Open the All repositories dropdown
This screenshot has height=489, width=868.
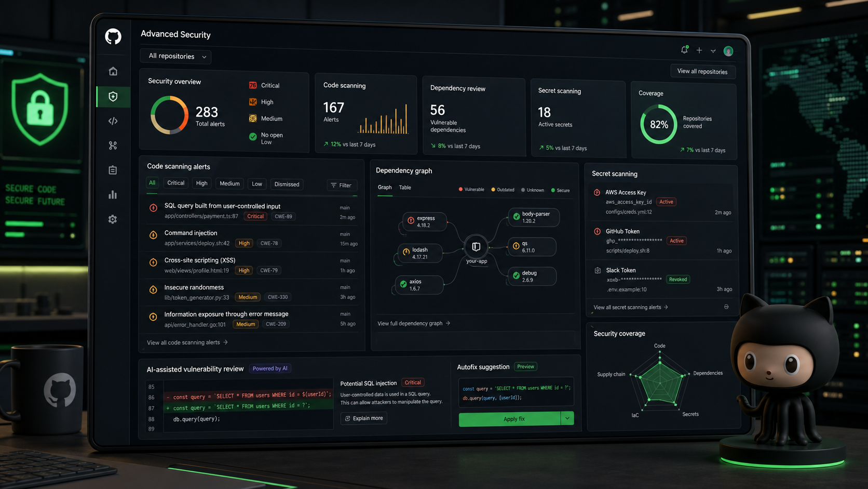(x=176, y=56)
